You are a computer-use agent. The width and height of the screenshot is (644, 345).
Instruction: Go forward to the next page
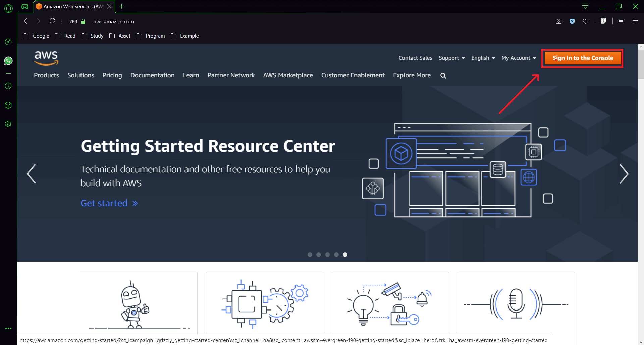(38, 21)
